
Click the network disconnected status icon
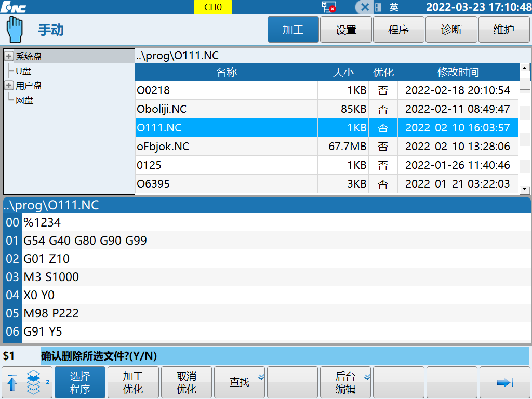(328, 7)
